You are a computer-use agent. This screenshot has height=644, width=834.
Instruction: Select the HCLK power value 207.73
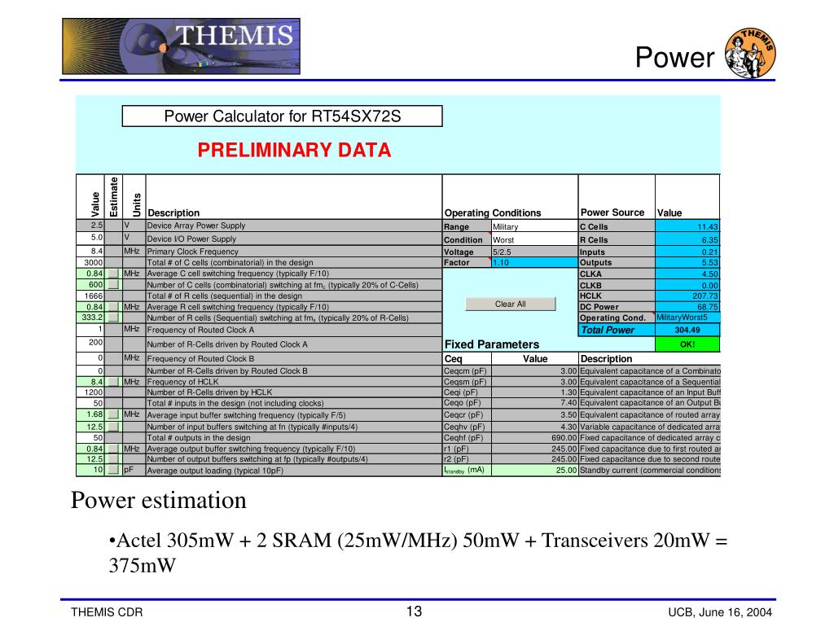pos(687,296)
